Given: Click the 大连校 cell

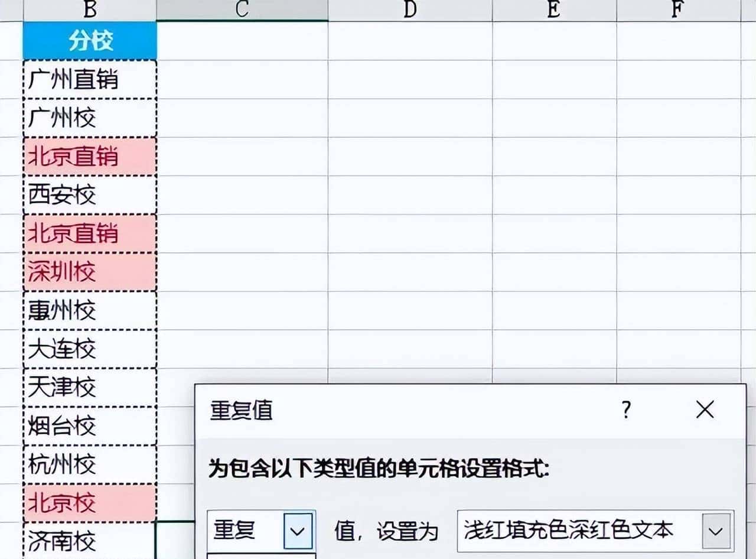Looking at the screenshot, I should (x=89, y=349).
